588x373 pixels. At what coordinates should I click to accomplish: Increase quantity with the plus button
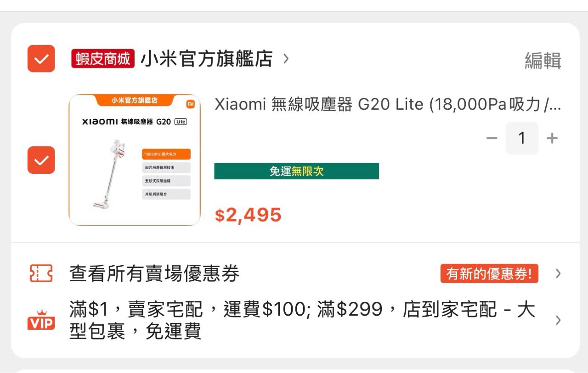pyautogui.click(x=552, y=138)
